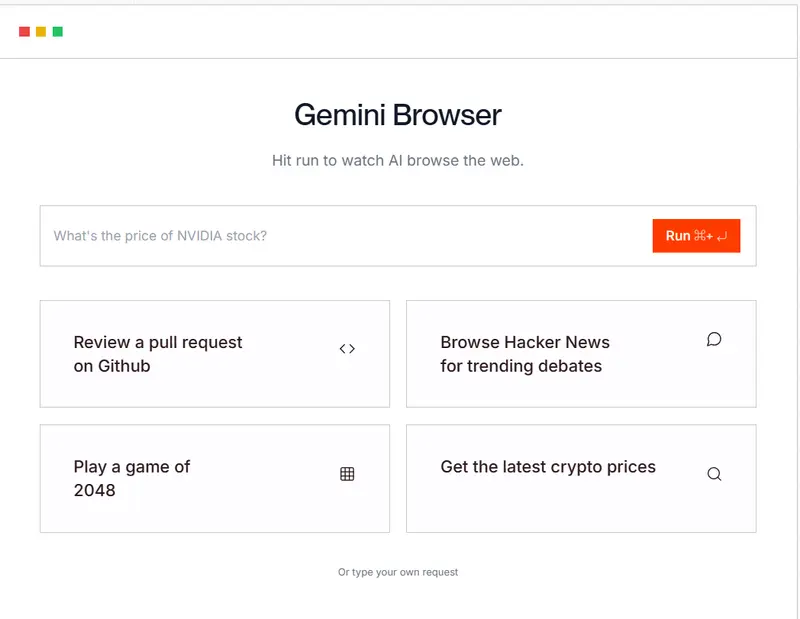Click the "Gemini Browser" heading
Image resolution: width=800 pixels, height=619 pixels.
pyautogui.click(x=398, y=115)
